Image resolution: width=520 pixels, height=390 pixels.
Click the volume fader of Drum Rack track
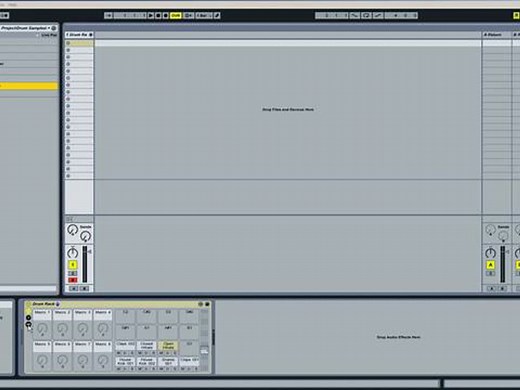(x=85, y=264)
